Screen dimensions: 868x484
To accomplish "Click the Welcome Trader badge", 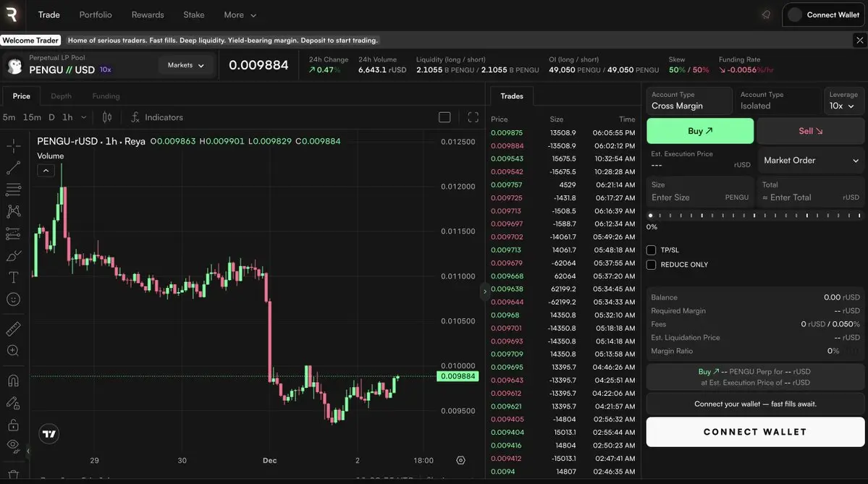I will pos(30,41).
